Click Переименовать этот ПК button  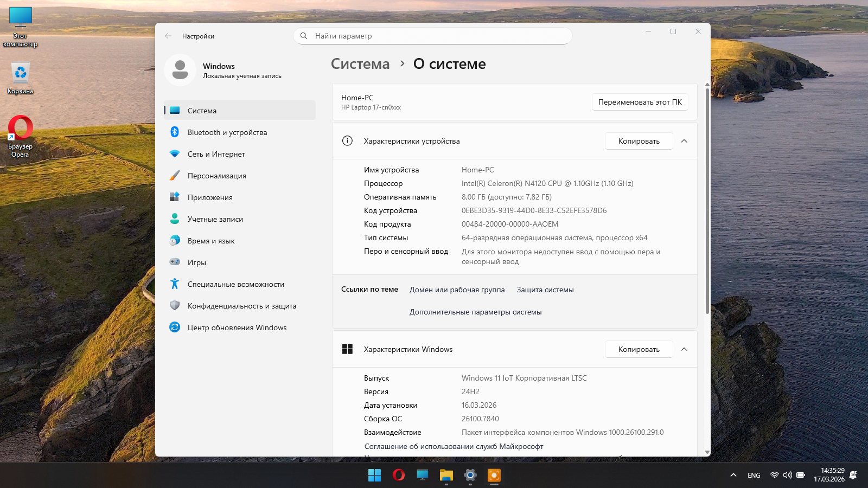pyautogui.click(x=640, y=102)
